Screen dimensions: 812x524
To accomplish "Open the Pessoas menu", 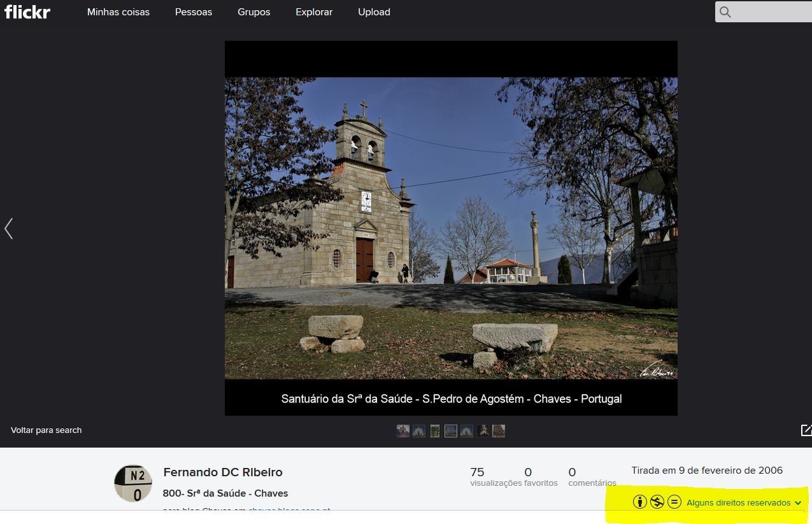I will coord(194,12).
